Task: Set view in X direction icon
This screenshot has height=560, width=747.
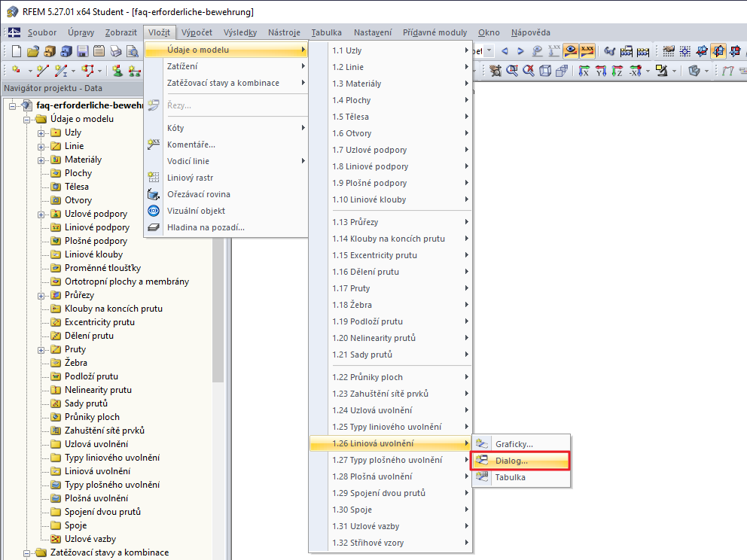Action: [584, 71]
